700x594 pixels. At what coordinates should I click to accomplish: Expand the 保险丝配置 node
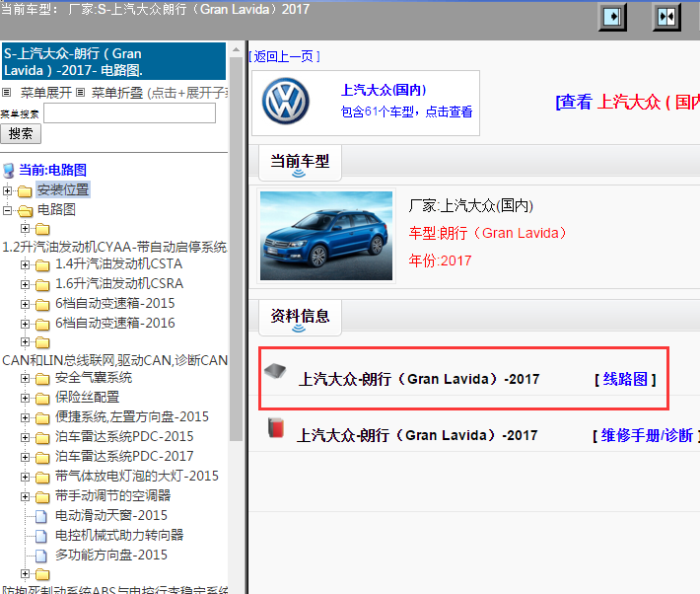[x=25, y=398]
